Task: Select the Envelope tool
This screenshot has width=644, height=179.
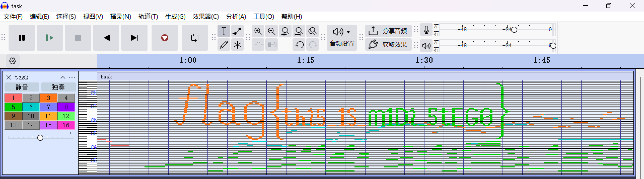Action: coord(237,31)
